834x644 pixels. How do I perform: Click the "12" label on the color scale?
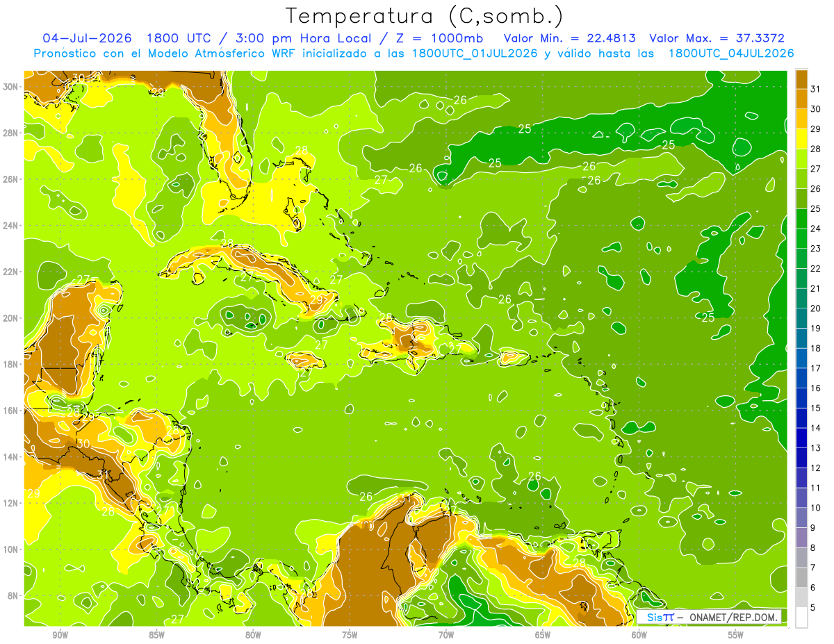click(816, 468)
